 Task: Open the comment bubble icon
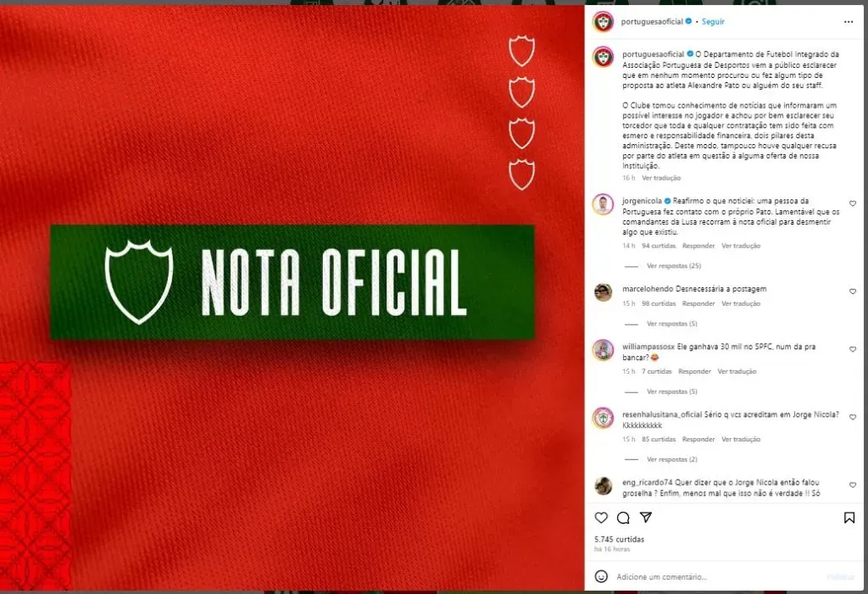pos(623,517)
